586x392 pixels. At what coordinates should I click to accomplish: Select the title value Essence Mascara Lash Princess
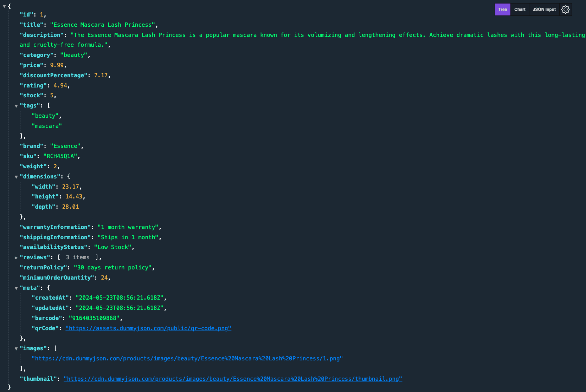click(x=103, y=25)
